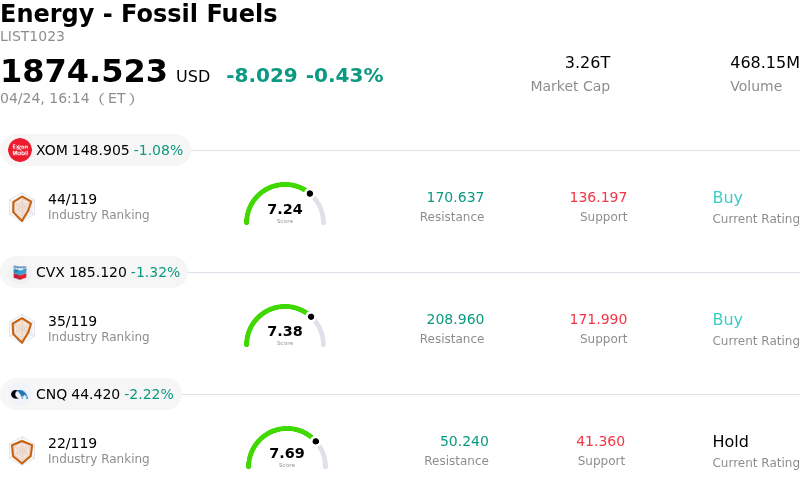Click the 3.26T Market Cap value
This screenshot has width=800, height=488.
coord(587,63)
